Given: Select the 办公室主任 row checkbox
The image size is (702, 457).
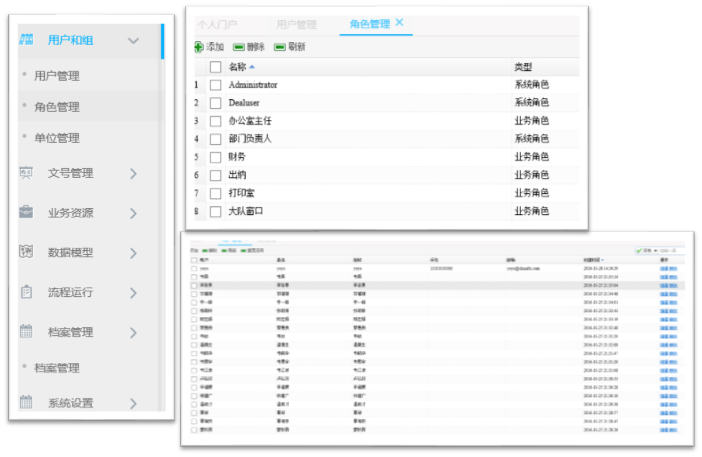Looking at the screenshot, I should click(215, 121).
